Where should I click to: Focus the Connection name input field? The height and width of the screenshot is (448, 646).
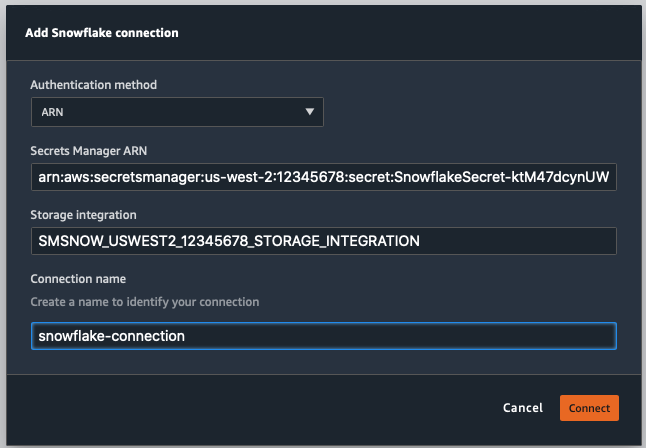pyautogui.click(x=323, y=336)
